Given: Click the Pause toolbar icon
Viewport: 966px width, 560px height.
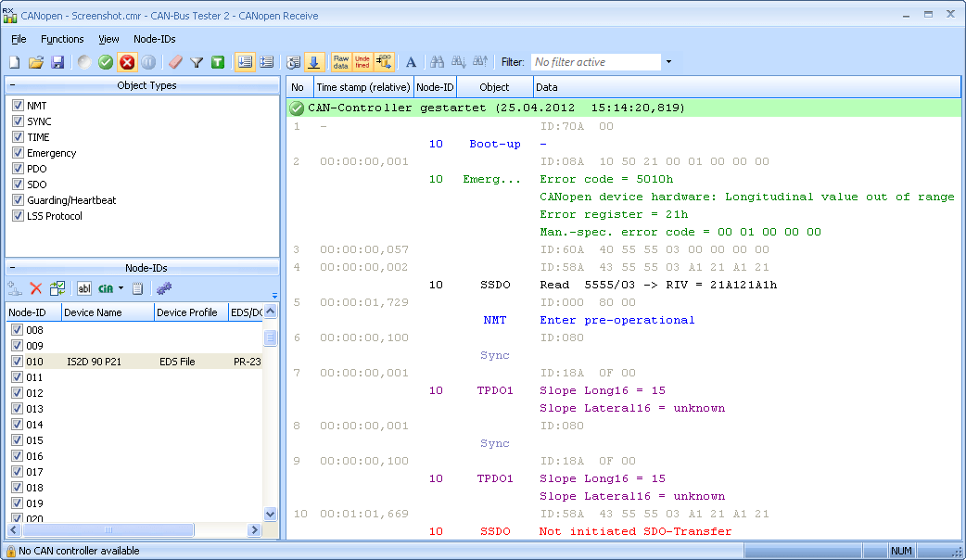Looking at the screenshot, I should [x=148, y=62].
